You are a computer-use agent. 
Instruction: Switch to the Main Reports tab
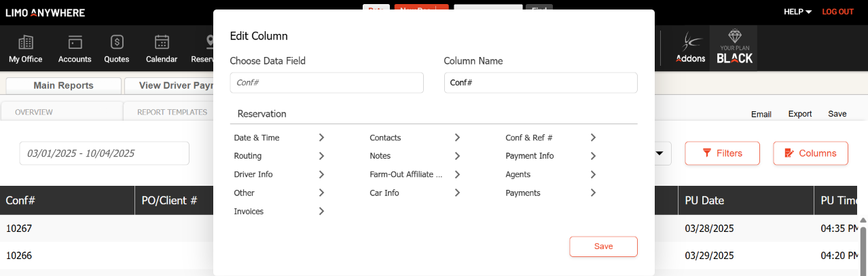click(63, 85)
